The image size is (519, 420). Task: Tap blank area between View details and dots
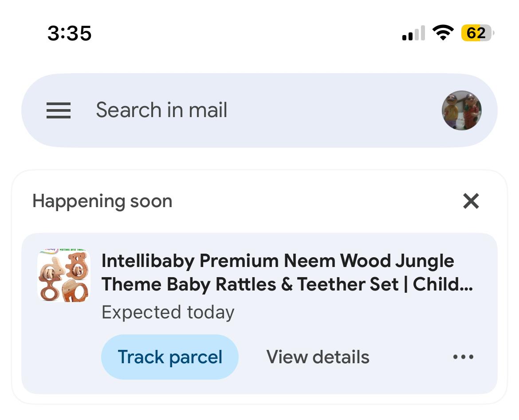tap(410, 357)
